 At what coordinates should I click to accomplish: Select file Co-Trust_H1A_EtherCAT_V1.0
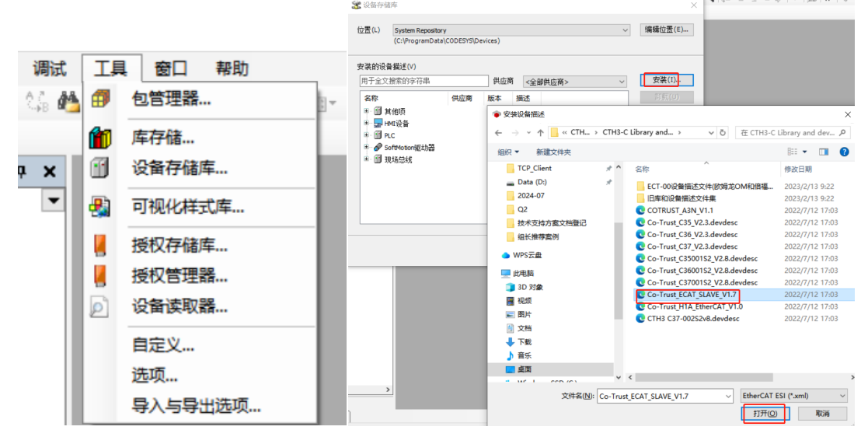[x=695, y=307]
